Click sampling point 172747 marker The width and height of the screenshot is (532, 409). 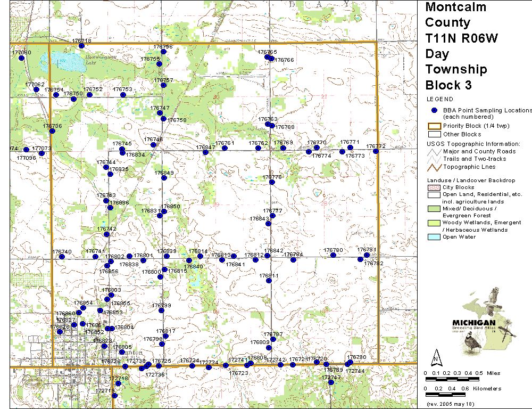[331, 382]
